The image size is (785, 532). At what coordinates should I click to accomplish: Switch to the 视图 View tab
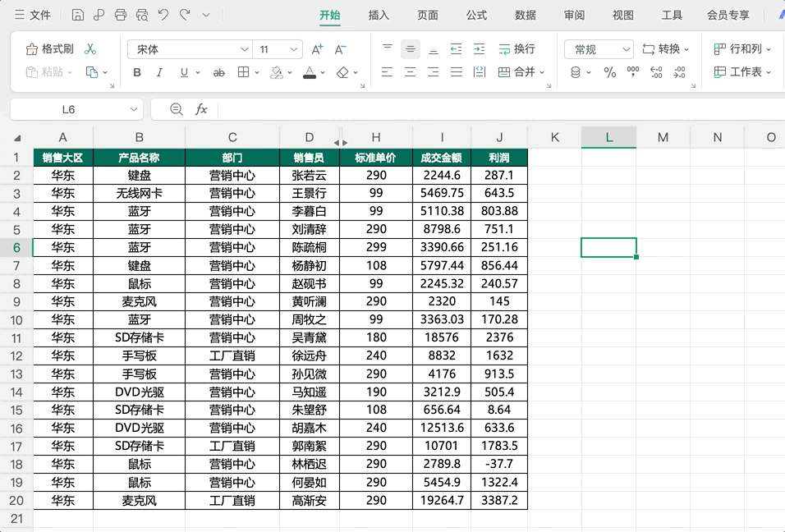pos(622,15)
